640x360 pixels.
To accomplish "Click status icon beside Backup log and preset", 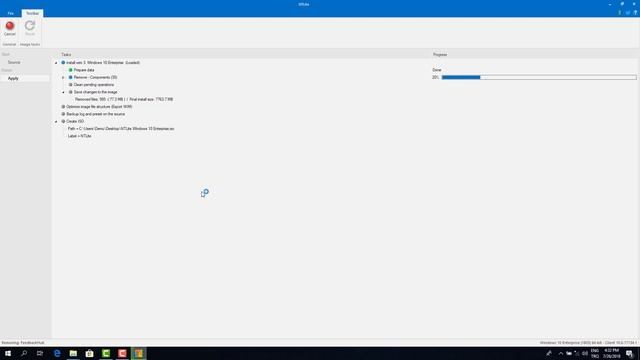I will (x=63, y=114).
